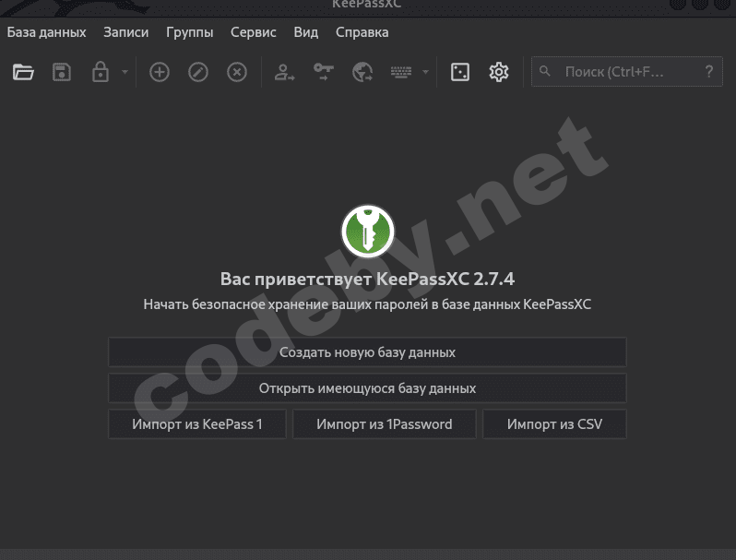Viewport: 736px width, 560px height.
Task: Click the Auto-Type keyboard icon
Action: coord(401,72)
